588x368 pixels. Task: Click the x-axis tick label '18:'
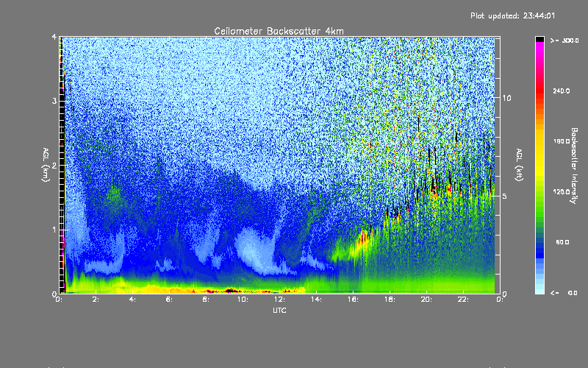pos(390,300)
